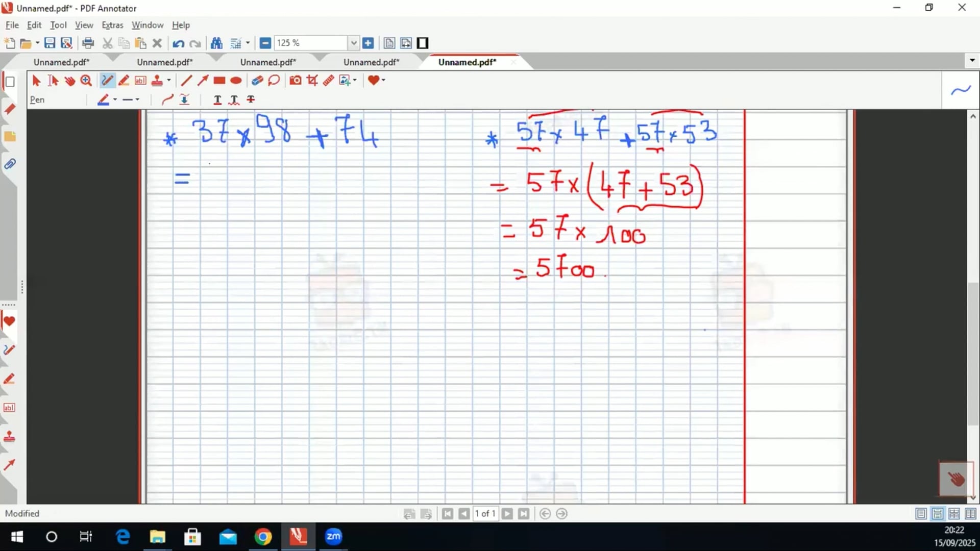
Task: Select the Eraser tool
Action: click(257, 81)
